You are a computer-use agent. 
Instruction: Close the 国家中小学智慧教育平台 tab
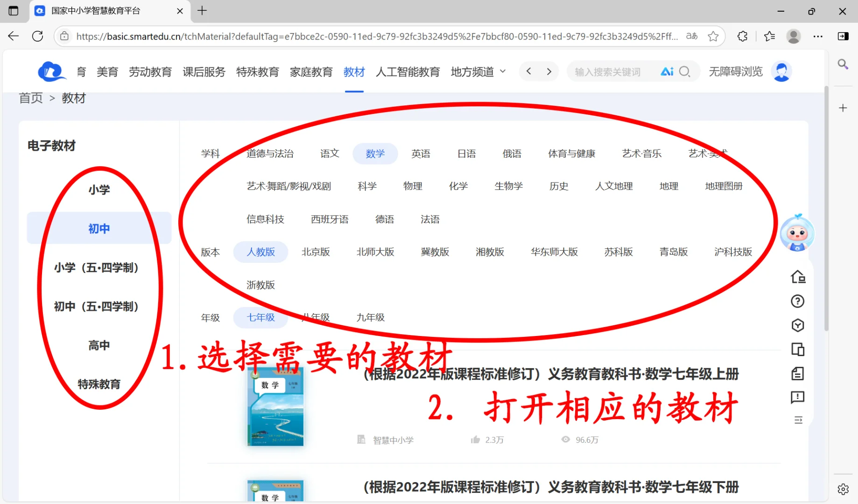(180, 11)
